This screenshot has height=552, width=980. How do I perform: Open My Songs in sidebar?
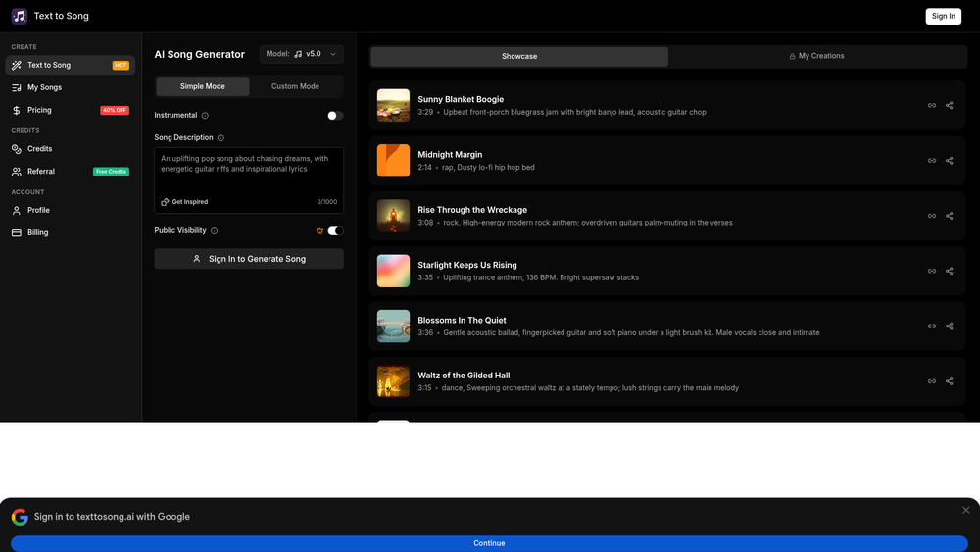tap(70, 87)
